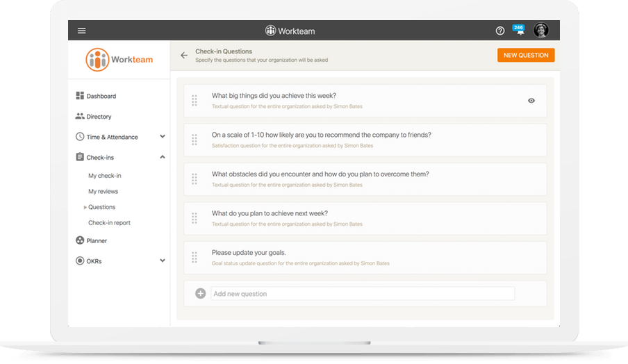This screenshot has width=628, height=364.
Task: Grab drag handle of achieve this week question
Action: coord(195,101)
